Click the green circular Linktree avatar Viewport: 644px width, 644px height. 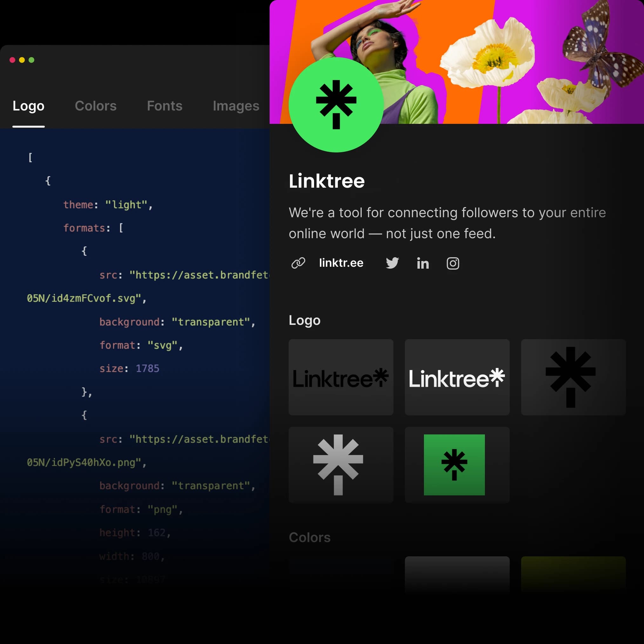point(336,105)
